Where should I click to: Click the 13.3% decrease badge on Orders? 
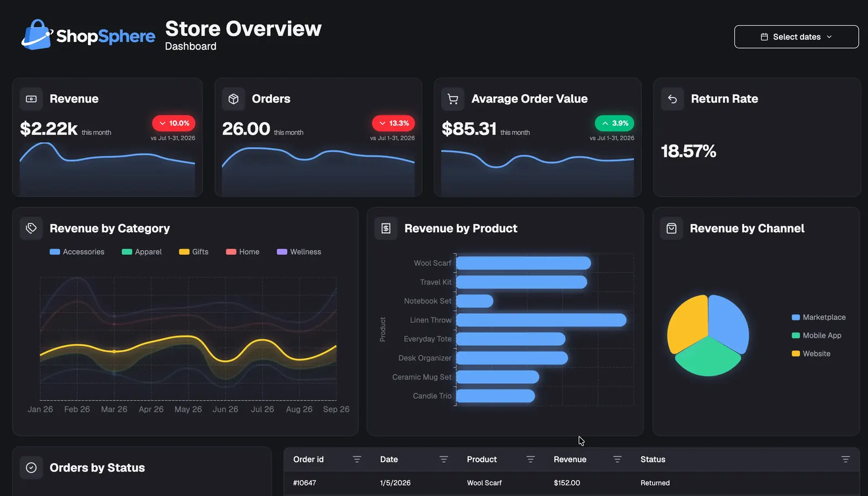[x=393, y=123]
